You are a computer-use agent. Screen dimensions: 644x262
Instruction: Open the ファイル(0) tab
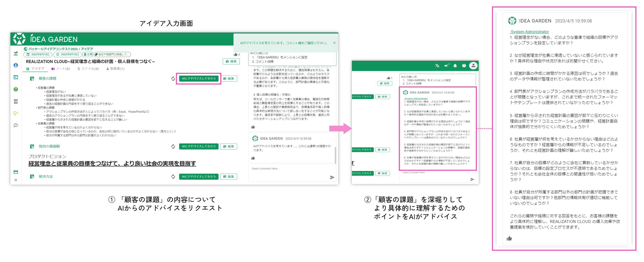click(x=88, y=69)
